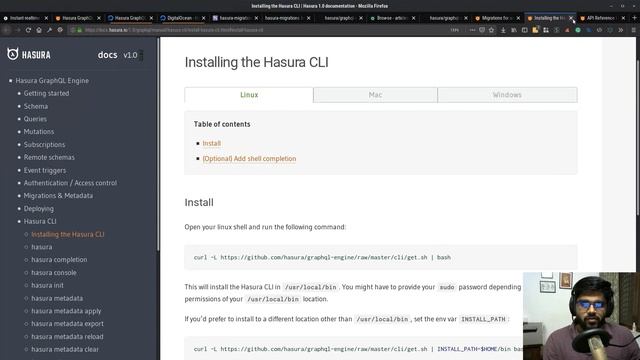The height and width of the screenshot is (360, 640).
Task: Click the Hasura logo in sidebar
Action: pyautogui.click(x=29, y=54)
